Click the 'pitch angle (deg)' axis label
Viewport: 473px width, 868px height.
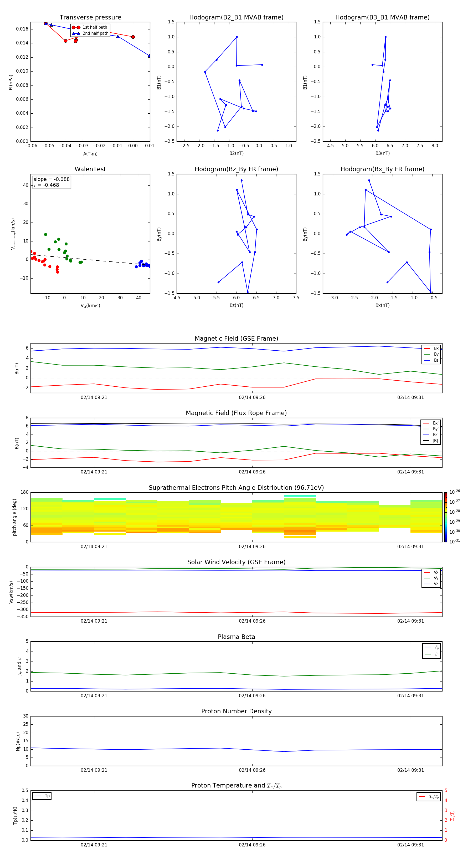[x=14, y=517]
